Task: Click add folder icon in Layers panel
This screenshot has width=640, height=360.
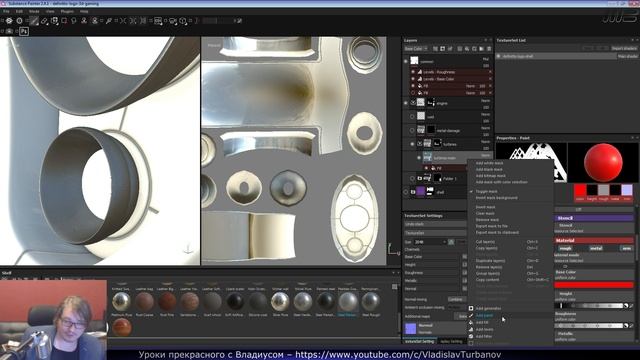Action: (482, 49)
